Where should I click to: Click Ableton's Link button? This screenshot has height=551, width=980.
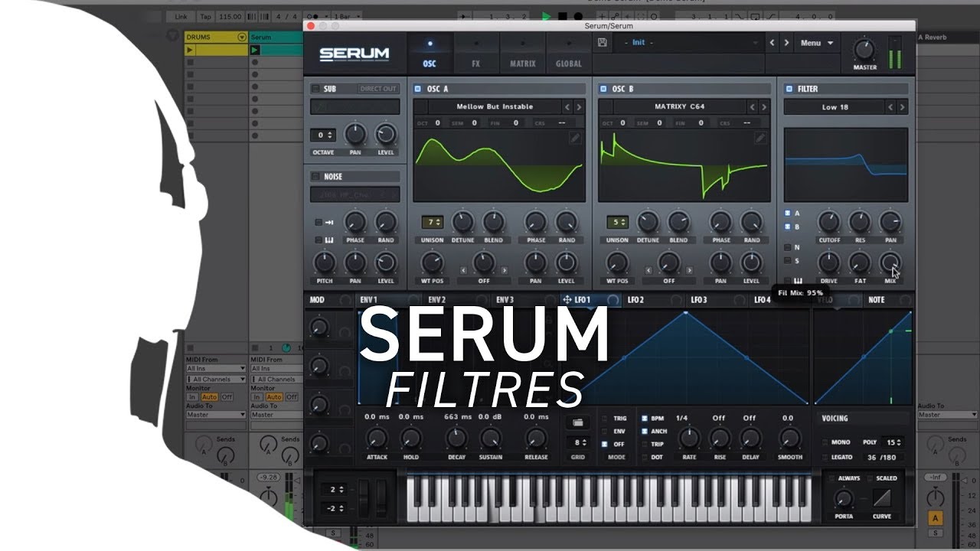[181, 16]
